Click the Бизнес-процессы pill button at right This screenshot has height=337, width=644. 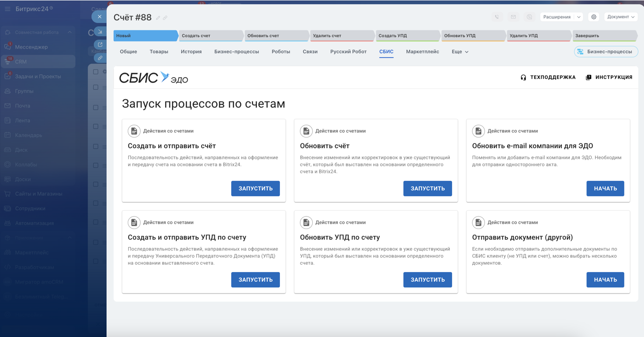click(x=606, y=52)
